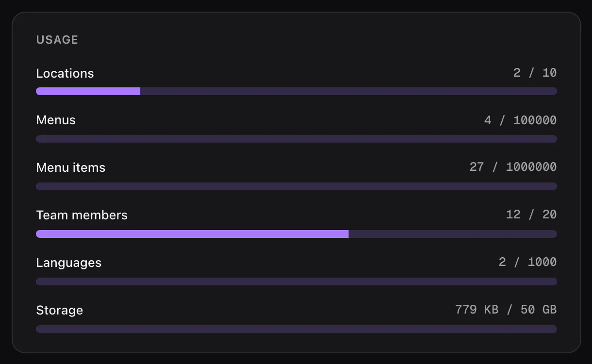Select the Locations label
The height and width of the screenshot is (364, 592).
pyautogui.click(x=65, y=73)
